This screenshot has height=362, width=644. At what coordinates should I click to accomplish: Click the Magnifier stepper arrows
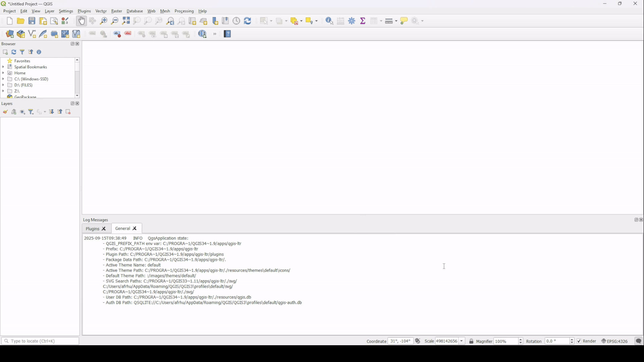521,341
